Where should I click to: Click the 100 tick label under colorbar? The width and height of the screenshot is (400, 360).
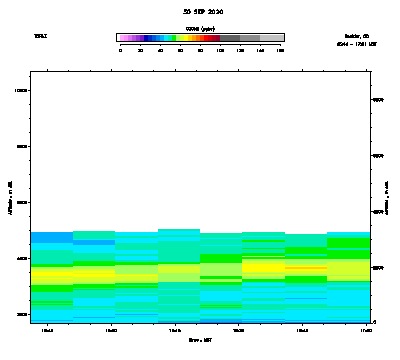pos(220,50)
